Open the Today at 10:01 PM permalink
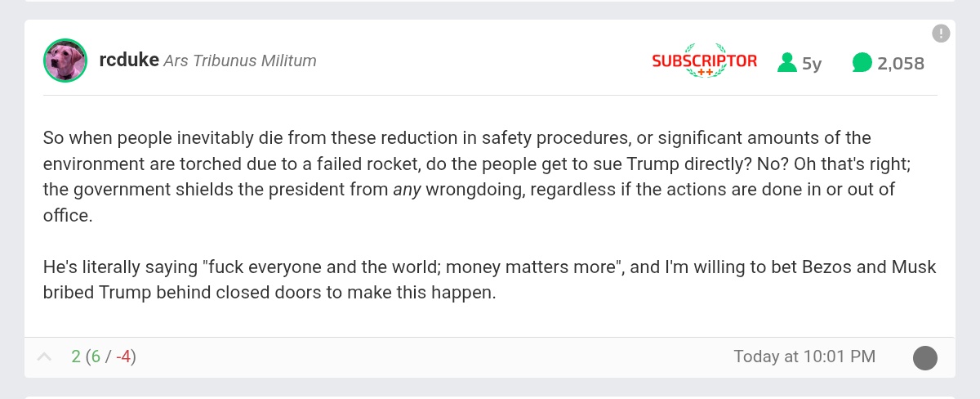980x399 pixels. [x=804, y=356]
